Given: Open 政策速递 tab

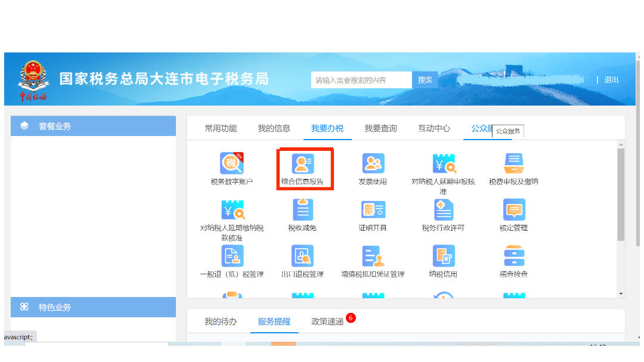Looking at the screenshot, I should pyautogui.click(x=327, y=321).
